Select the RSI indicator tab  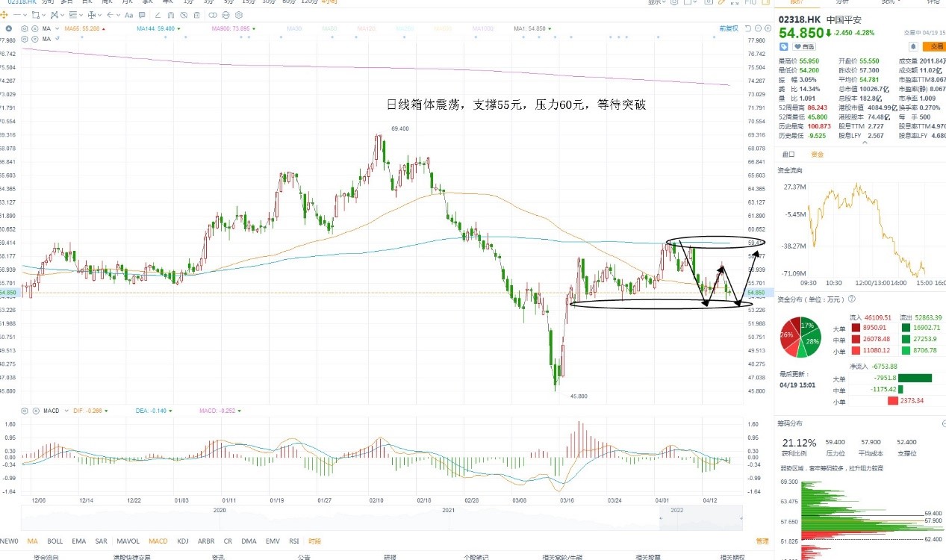tap(294, 541)
